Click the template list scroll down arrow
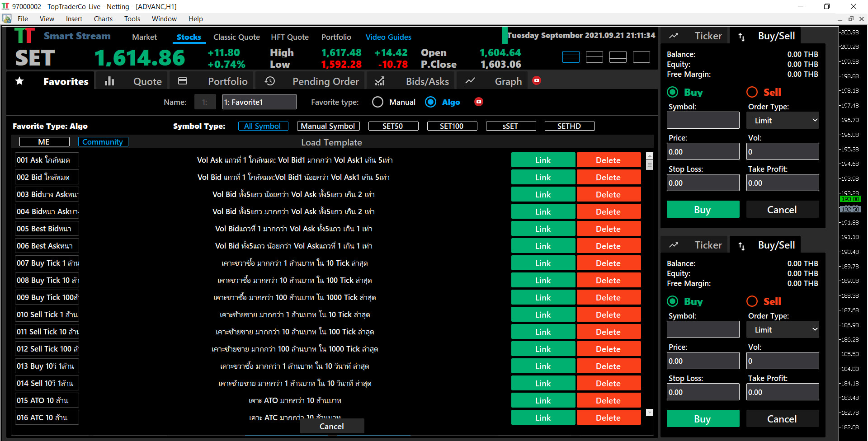This screenshot has height=441, width=868. [650, 413]
